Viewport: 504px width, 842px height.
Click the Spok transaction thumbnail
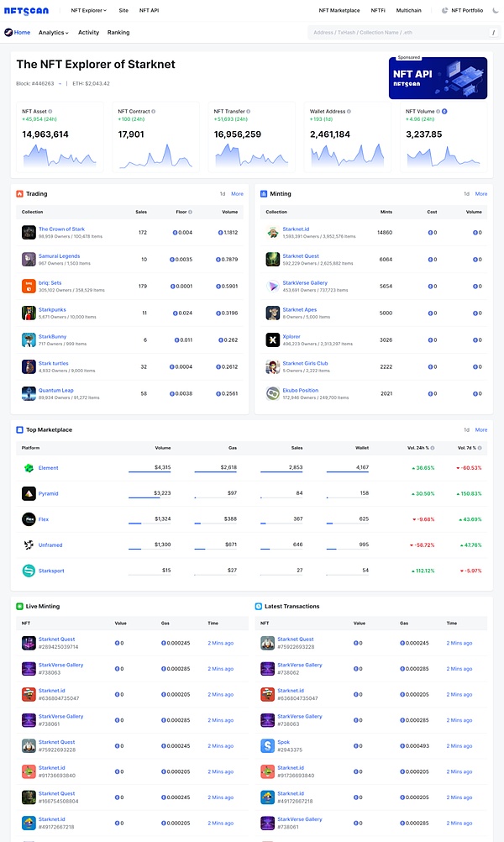pyautogui.click(x=267, y=745)
